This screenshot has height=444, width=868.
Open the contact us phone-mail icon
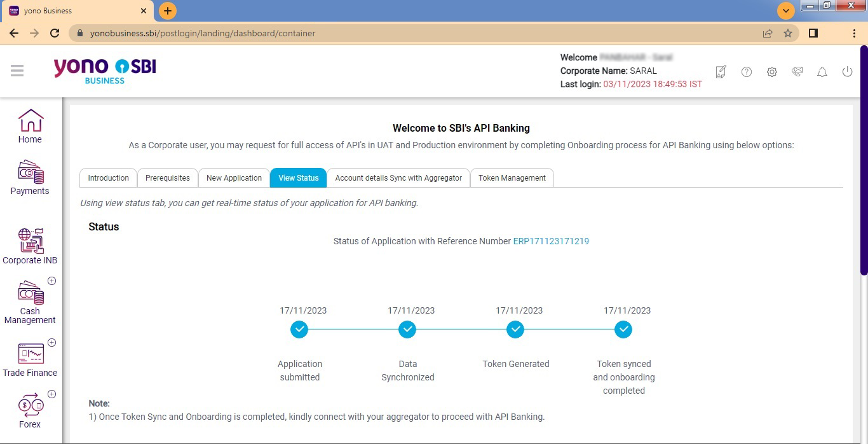[797, 72]
